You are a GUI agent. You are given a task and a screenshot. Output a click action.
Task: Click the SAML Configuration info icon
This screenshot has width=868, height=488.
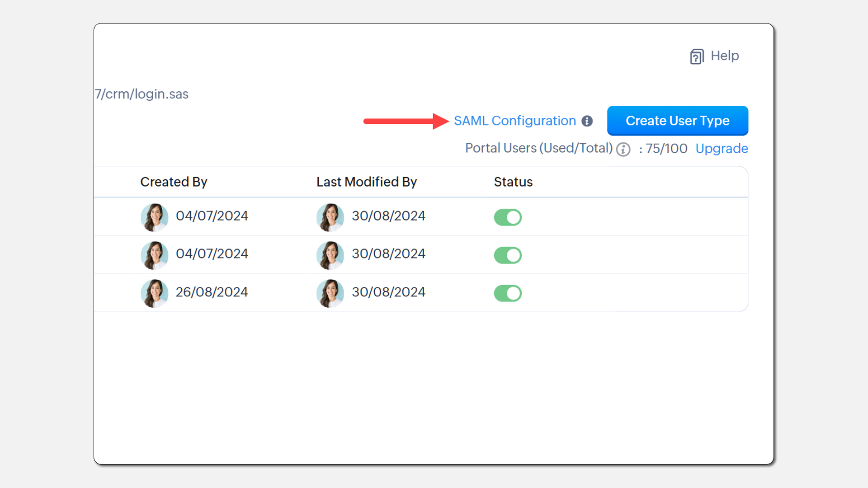point(587,121)
